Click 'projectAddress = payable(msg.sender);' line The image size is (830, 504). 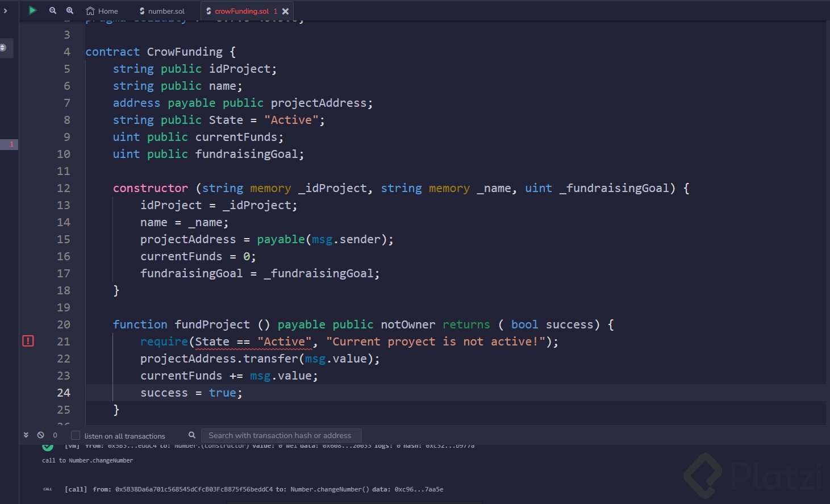point(267,239)
